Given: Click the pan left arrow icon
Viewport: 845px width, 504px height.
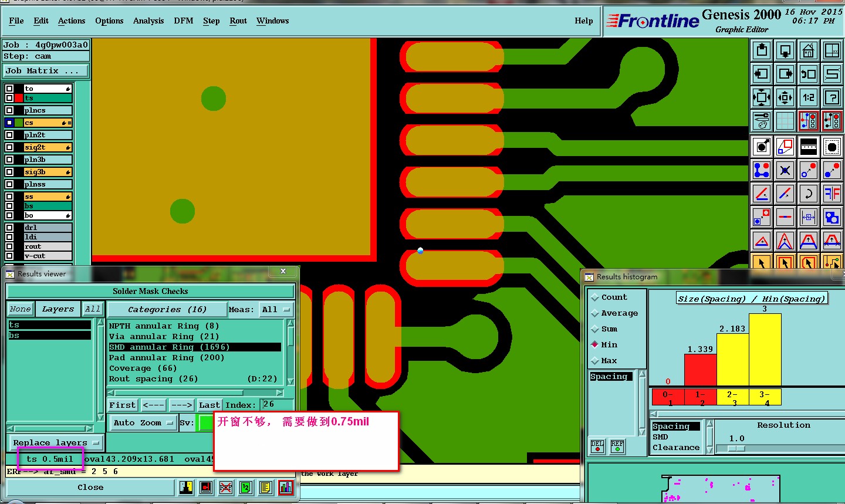Looking at the screenshot, I should point(762,75).
